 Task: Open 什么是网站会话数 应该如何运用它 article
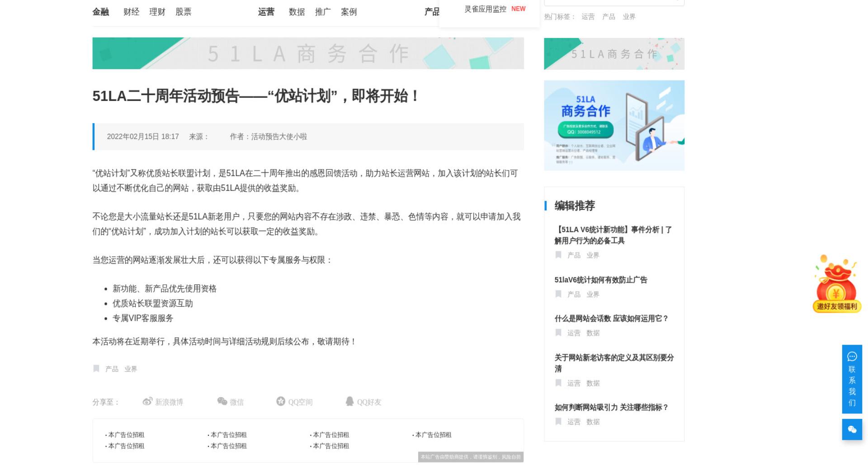click(611, 318)
